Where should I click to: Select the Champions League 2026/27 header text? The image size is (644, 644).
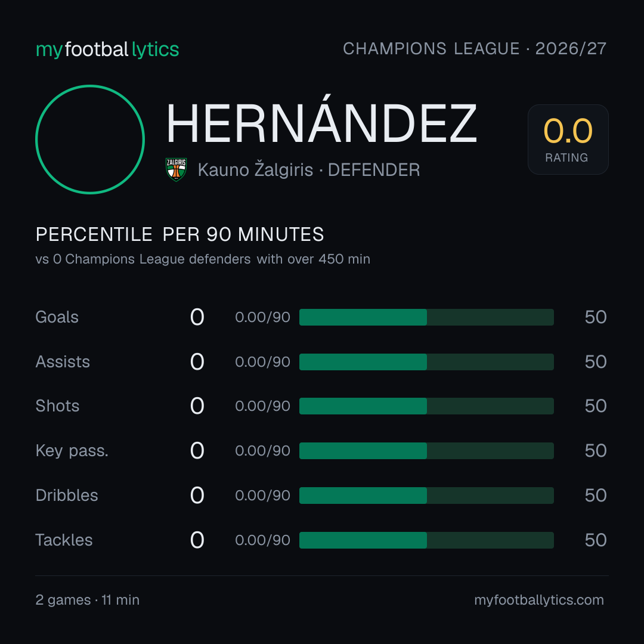point(475,48)
